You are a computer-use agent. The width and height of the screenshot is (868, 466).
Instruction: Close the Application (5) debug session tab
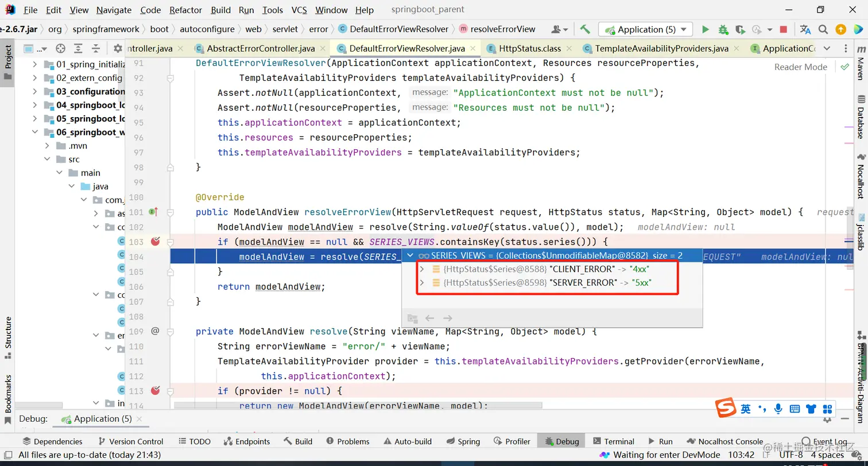pyautogui.click(x=138, y=419)
